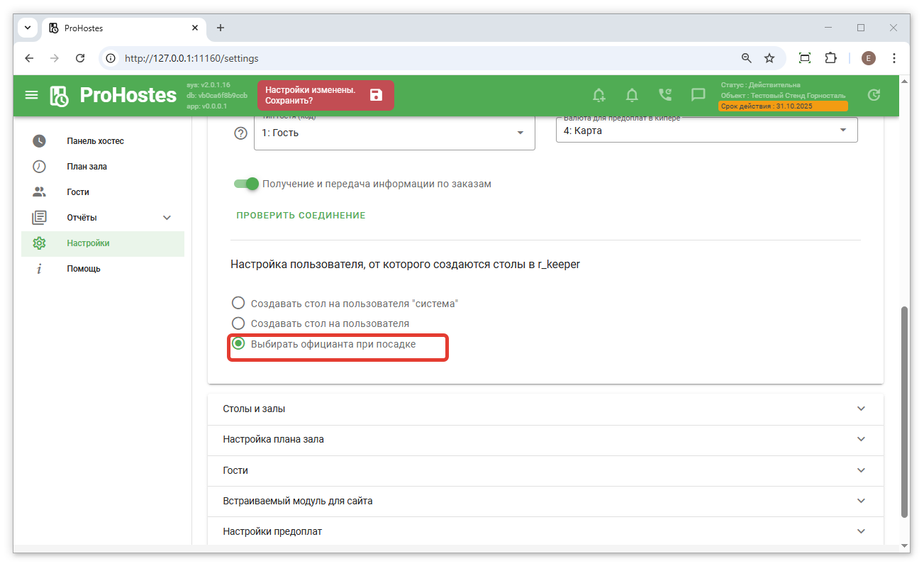Expand the 'Гости' settings section
924x571 pixels.
pos(545,470)
